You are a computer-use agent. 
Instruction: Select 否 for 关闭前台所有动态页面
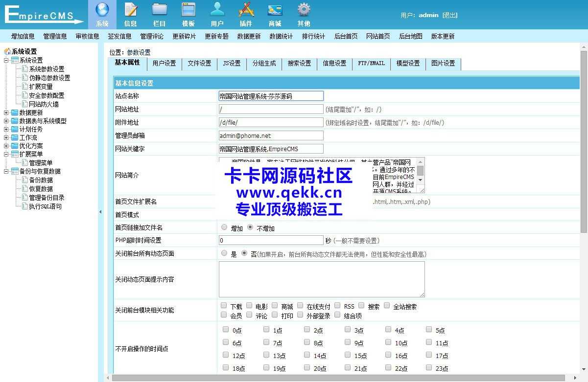tap(244, 253)
